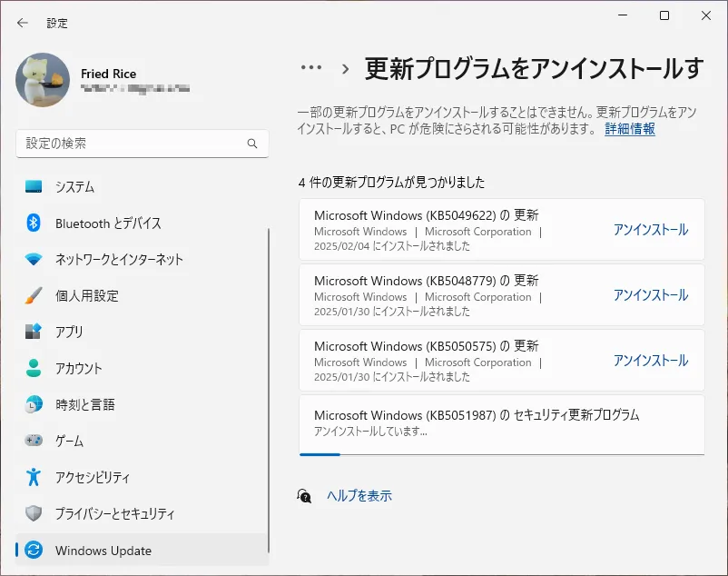The height and width of the screenshot is (576, 728).
Task: Select Windows Update label in sidebar
Action: (103, 551)
